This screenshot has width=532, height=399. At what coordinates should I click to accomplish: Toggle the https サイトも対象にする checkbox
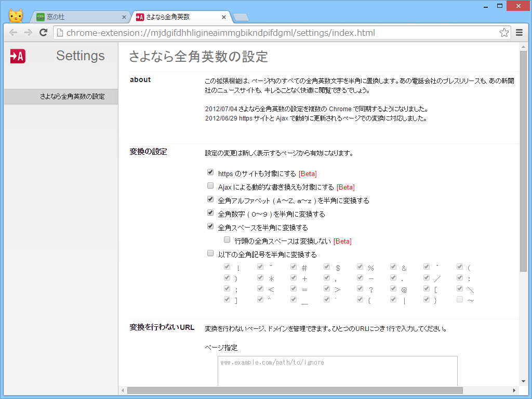click(210, 172)
